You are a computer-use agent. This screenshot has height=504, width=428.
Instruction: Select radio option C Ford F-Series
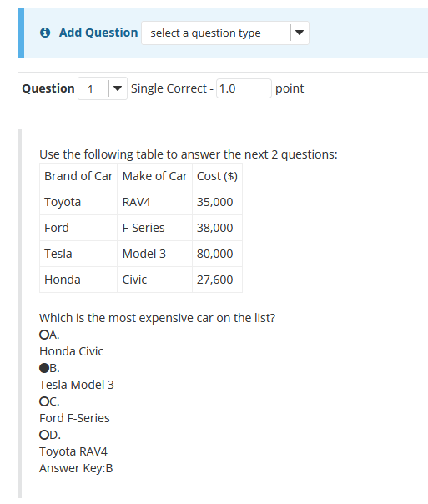tap(43, 401)
